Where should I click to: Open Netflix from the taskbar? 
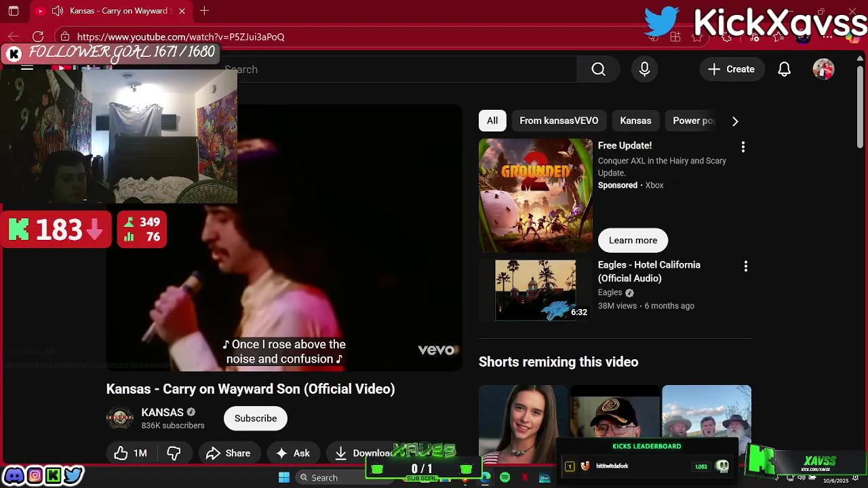(524, 478)
